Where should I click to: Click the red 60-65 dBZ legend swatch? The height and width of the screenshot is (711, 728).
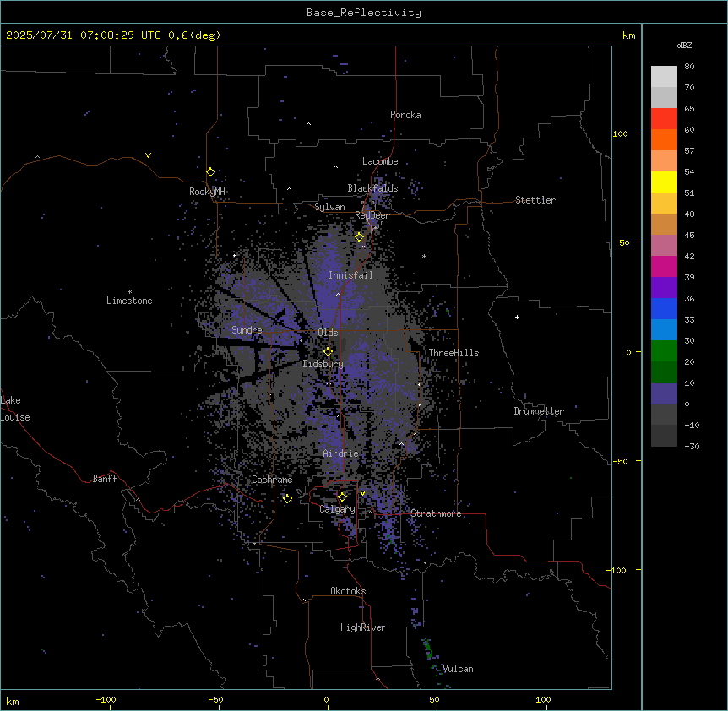point(664,118)
